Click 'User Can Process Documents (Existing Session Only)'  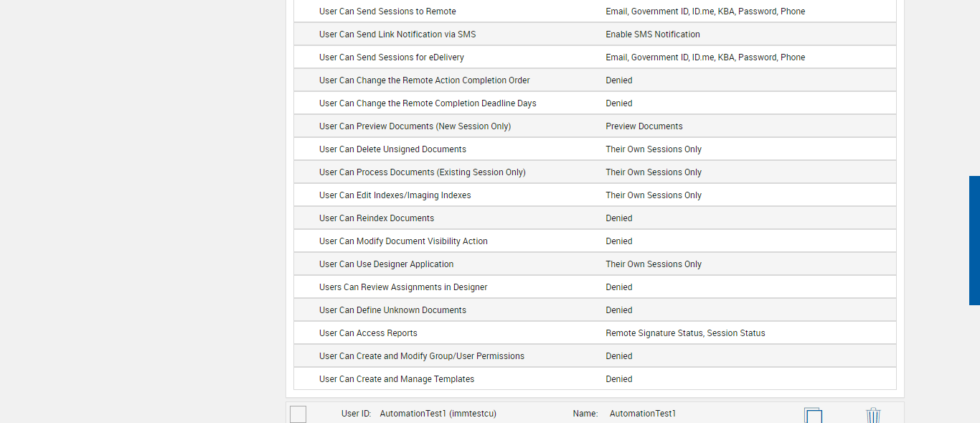tap(423, 172)
